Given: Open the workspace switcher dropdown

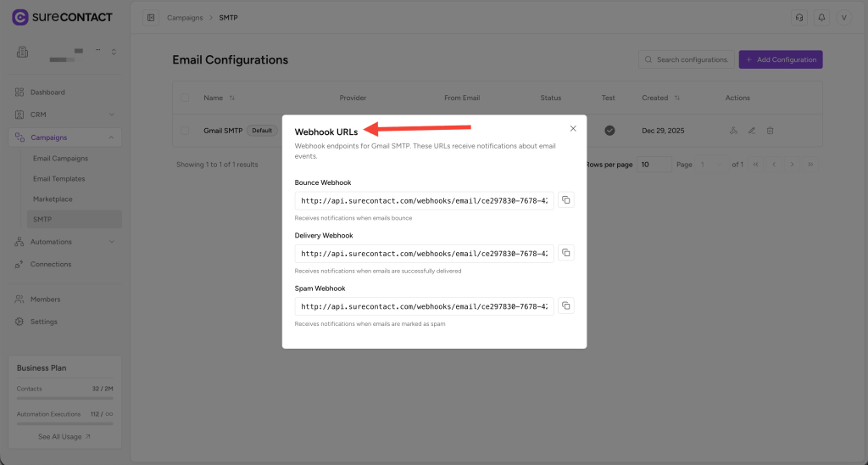Looking at the screenshot, I should pyautogui.click(x=114, y=52).
